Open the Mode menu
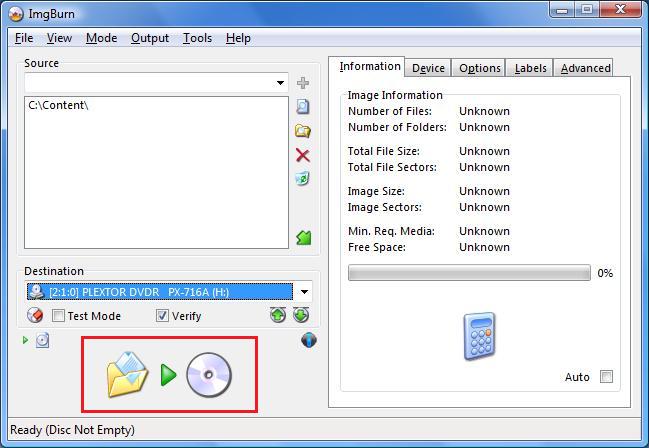This screenshot has width=649, height=448. click(101, 38)
